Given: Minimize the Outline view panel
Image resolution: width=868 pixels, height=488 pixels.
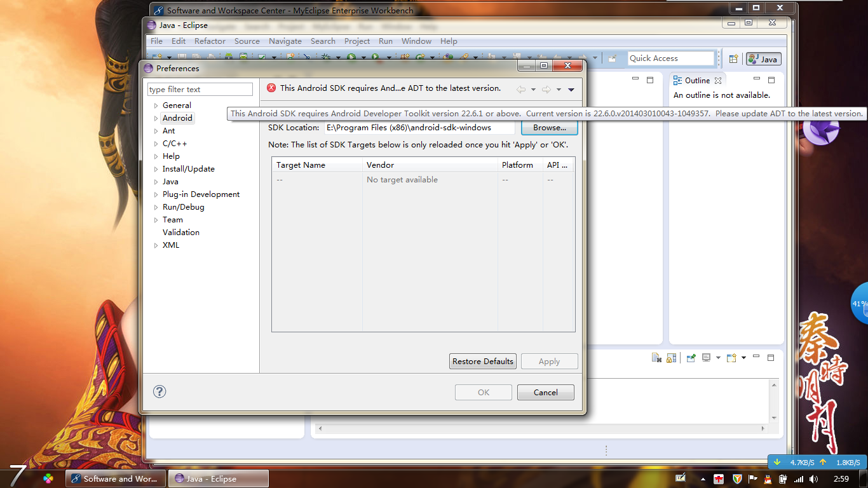Looking at the screenshot, I should click(x=757, y=79).
